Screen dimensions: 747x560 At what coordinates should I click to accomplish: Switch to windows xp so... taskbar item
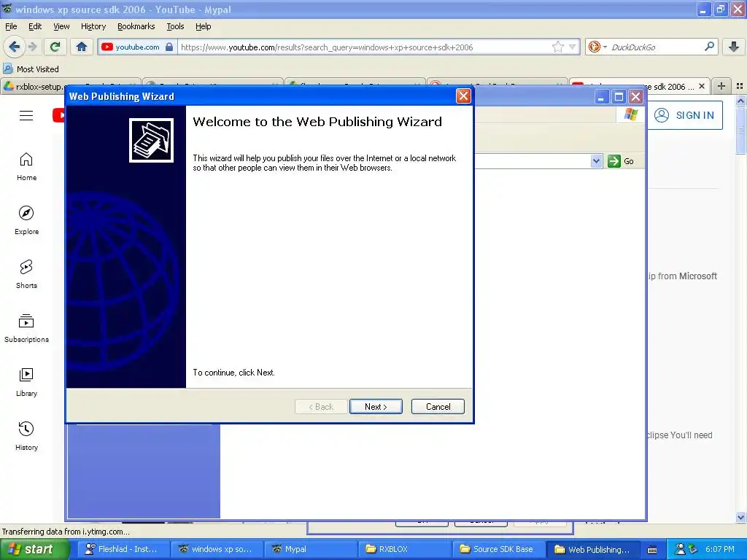tap(217, 549)
